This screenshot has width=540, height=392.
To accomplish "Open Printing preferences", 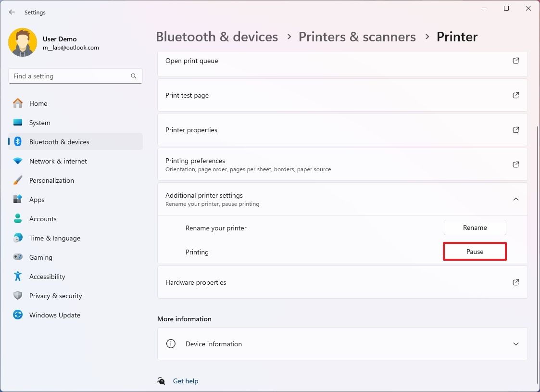I will click(x=515, y=164).
